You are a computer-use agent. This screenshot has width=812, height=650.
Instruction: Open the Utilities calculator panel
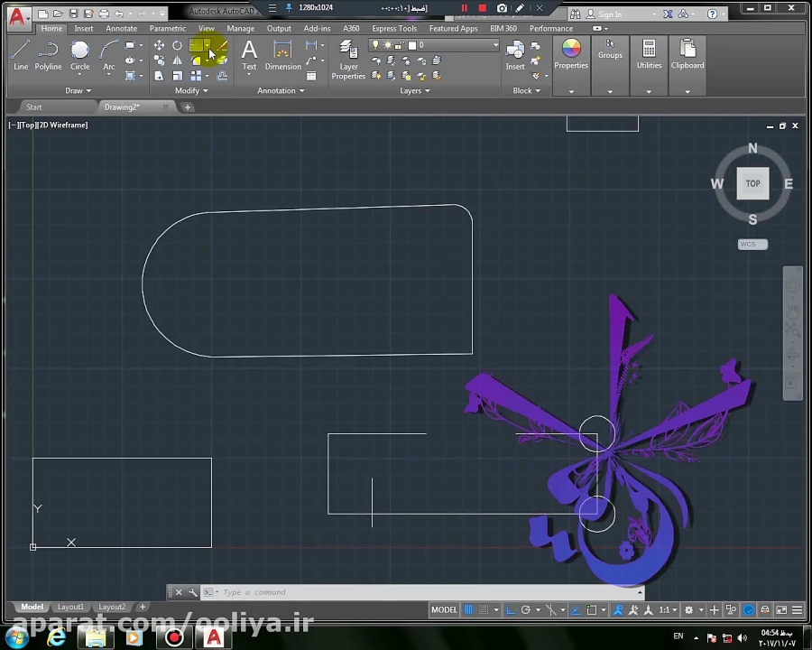tap(649, 54)
